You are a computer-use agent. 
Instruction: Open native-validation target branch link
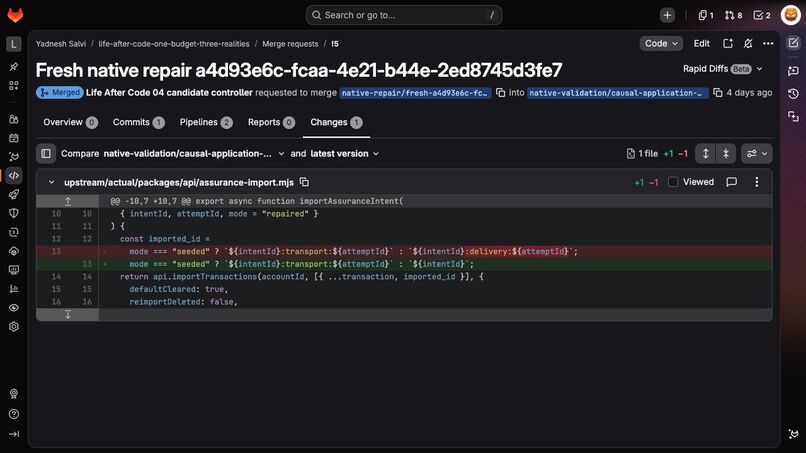(617, 93)
